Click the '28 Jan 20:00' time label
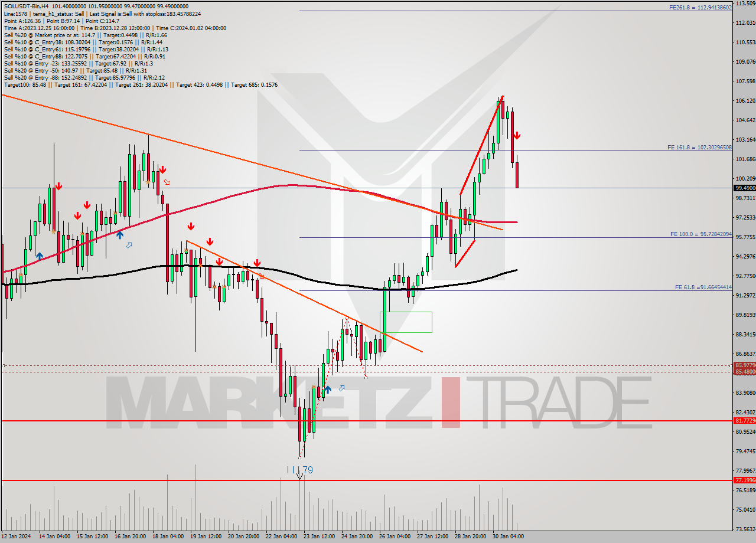The width and height of the screenshot is (756, 543). click(470, 537)
